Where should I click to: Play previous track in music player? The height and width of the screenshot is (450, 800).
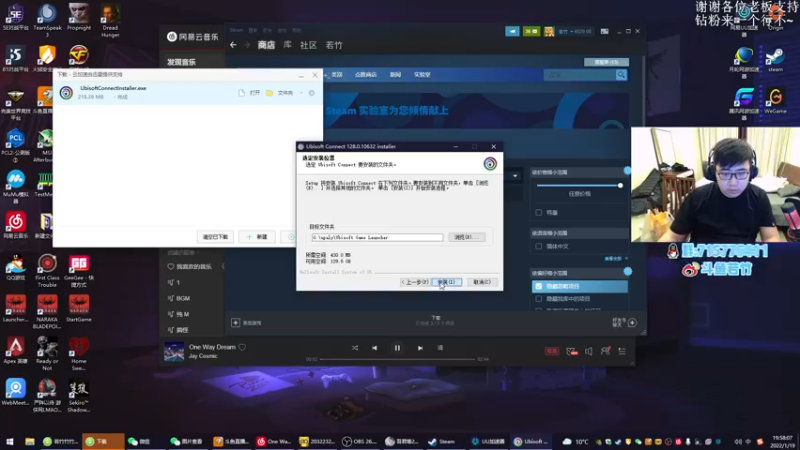click(x=374, y=348)
